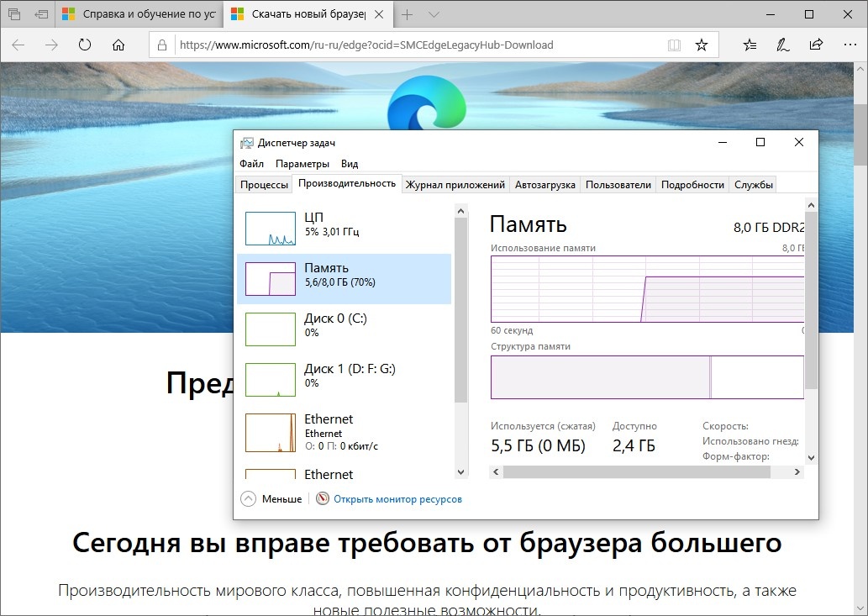Viewport: 868px width, 616px height.
Task: Add page to favorites with star icon
Action: point(702,45)
